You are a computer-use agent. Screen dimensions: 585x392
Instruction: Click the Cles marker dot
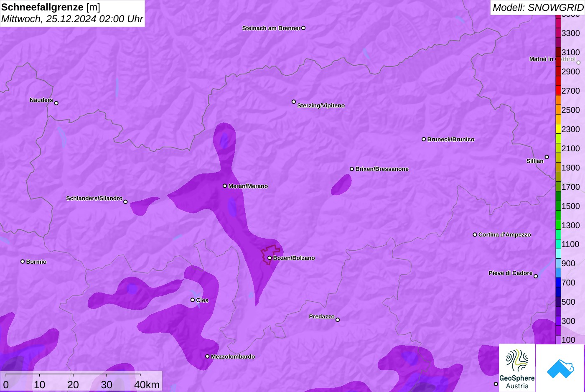(x=193, y=300)
